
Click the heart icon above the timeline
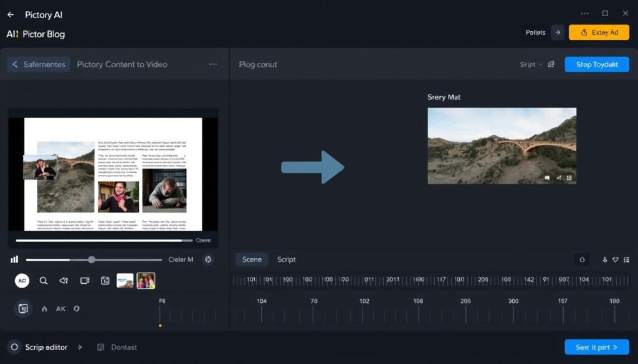(x=616, y=259)
